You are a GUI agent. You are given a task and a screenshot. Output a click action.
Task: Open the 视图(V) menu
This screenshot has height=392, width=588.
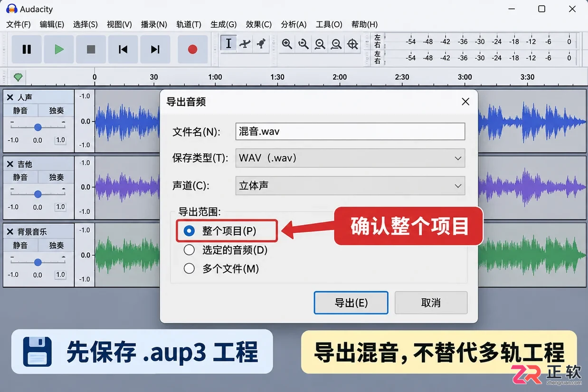[x=119, y=24]
